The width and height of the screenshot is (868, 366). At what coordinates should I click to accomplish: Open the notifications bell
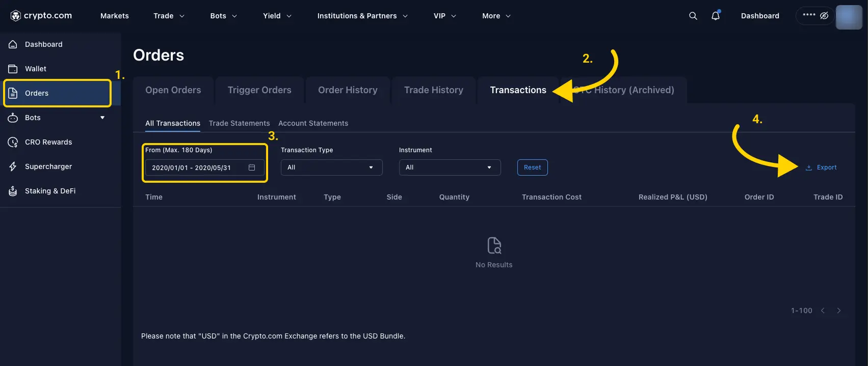(x=716, y=16)
